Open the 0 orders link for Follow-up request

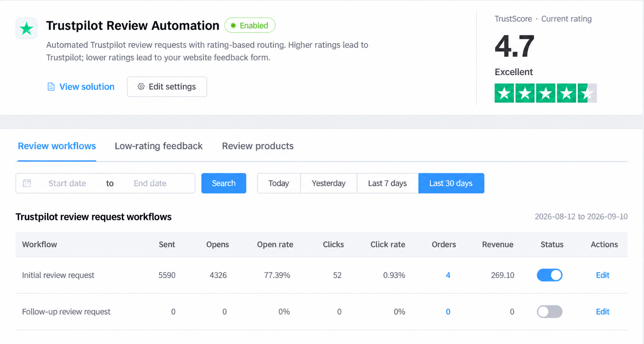point(448,311)
